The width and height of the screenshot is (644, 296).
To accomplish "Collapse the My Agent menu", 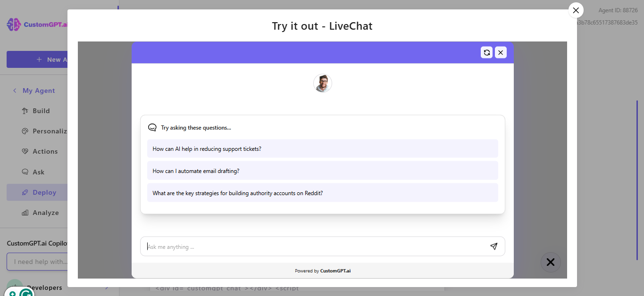I will coord(15,90).
